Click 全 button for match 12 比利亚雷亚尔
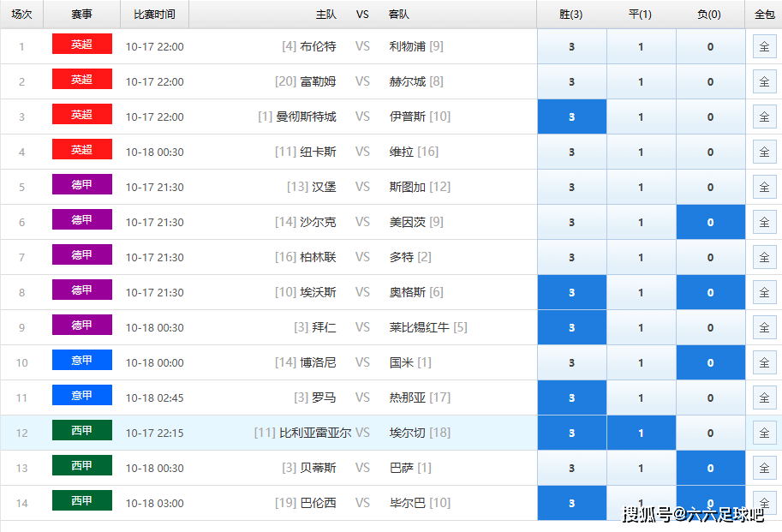 coord(764,433)
